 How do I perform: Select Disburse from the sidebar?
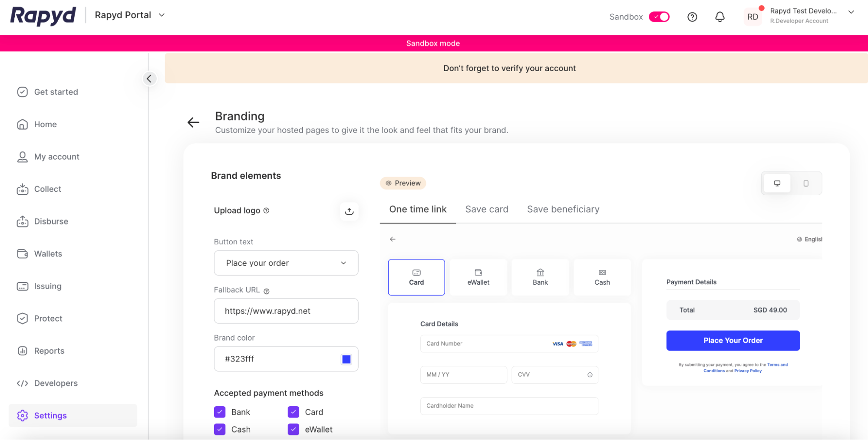51,221
